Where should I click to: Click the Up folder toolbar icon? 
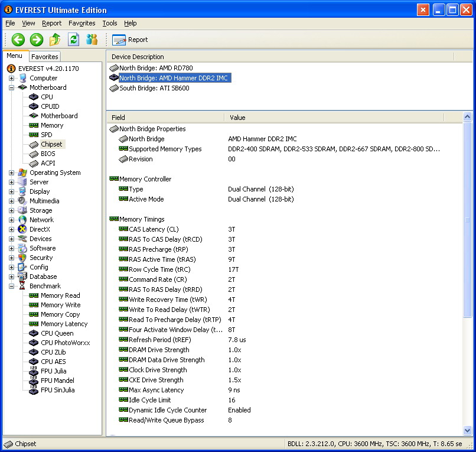click(x=55, y=40)
